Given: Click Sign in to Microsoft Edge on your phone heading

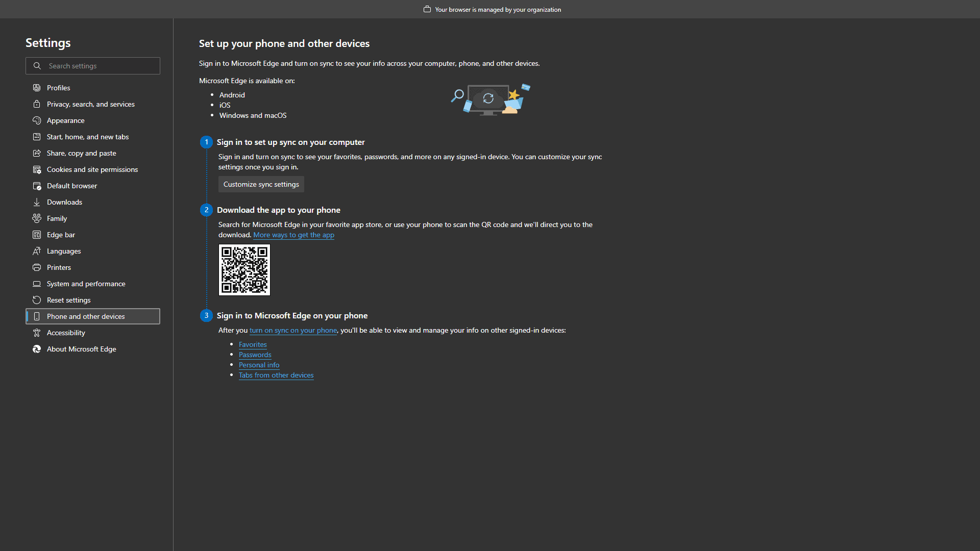Looking at the screenshot, I should coord(292,315).
